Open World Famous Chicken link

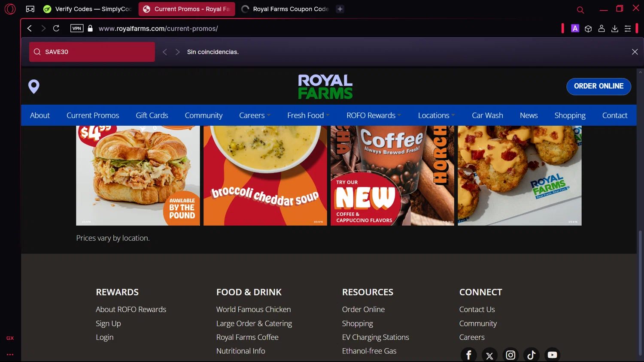253,309
